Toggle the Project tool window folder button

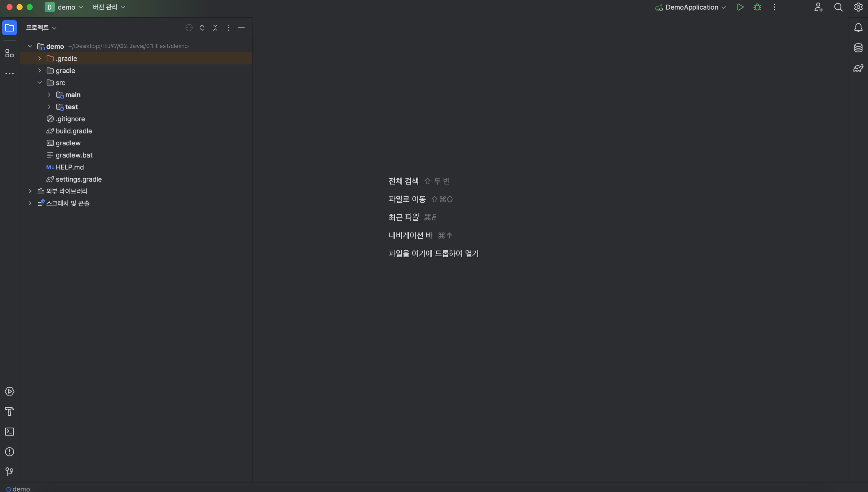tap(10, 28)
